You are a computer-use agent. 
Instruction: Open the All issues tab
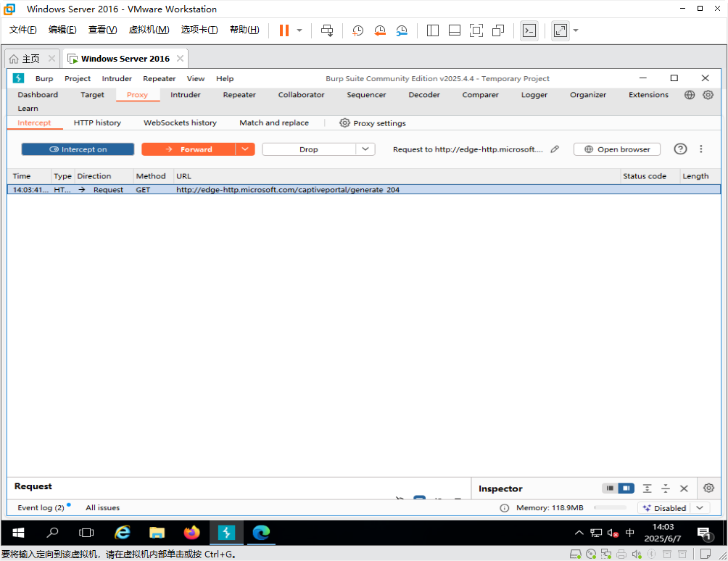[103, 507]
